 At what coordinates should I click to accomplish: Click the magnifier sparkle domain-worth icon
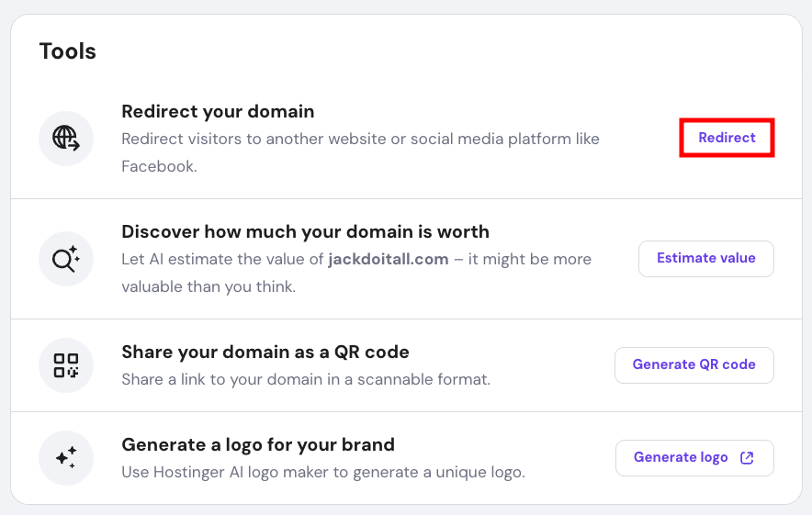pyautogui.click(x=66, y=259)
